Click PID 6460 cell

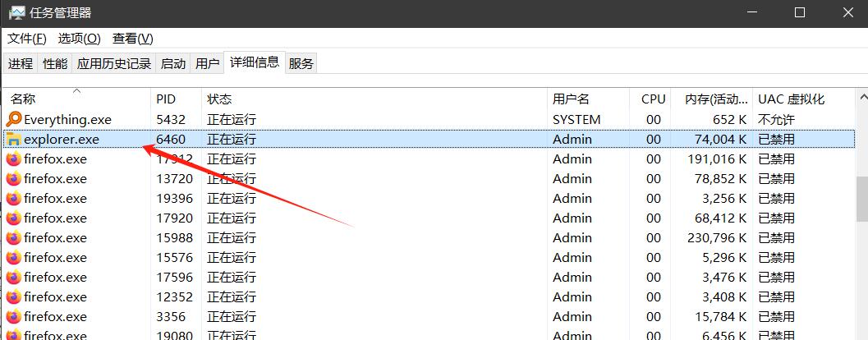click(x=171, y=140)
